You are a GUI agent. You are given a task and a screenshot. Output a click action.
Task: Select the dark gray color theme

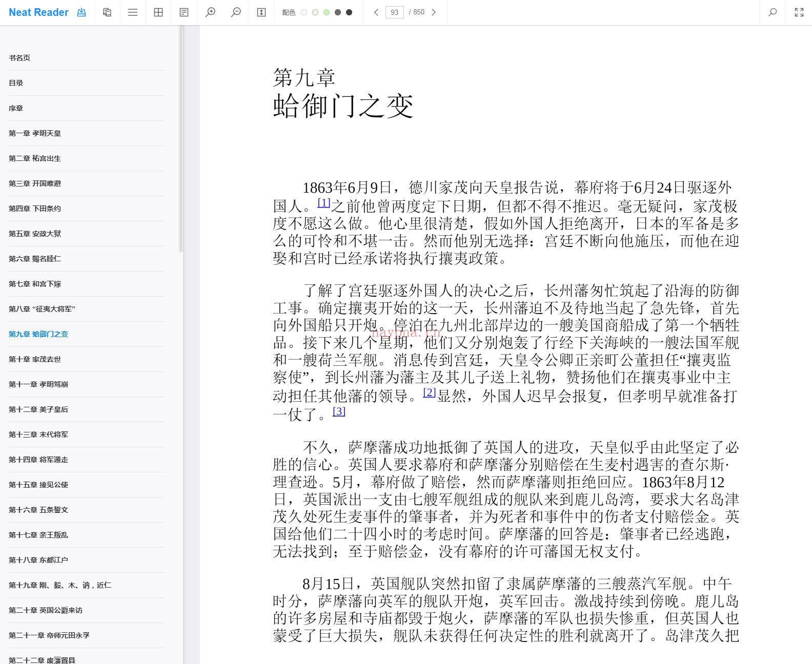[x=338, y=12]
